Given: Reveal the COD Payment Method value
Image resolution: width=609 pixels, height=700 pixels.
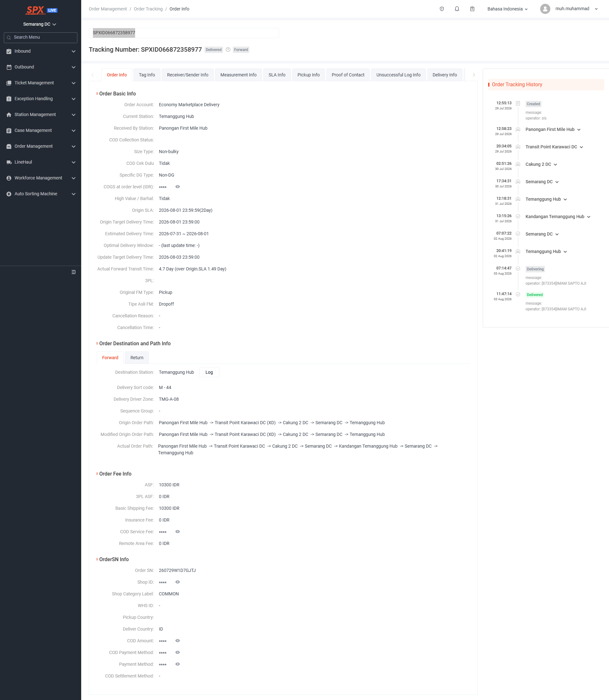Looking at the screenshot, I should (177, 652).
